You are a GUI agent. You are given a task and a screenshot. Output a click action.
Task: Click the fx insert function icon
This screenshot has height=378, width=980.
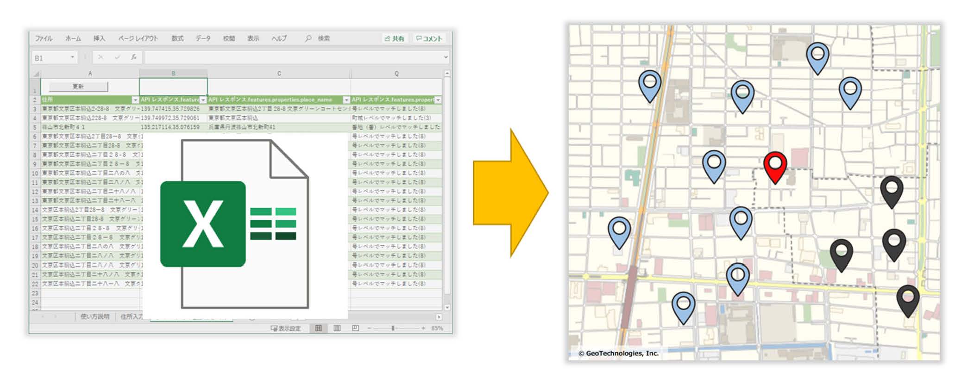(133, 57)
